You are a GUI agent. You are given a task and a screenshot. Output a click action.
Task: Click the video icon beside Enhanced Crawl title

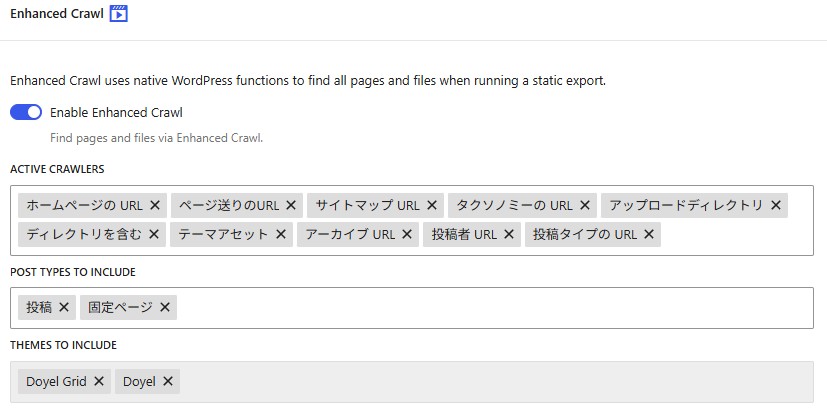[119, 14]
